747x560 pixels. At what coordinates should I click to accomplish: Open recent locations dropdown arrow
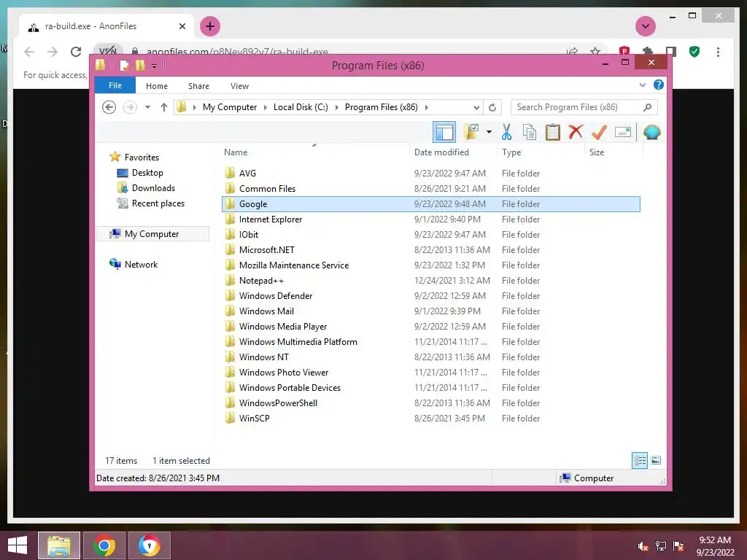pyautogui.click(x=147, y=107)
